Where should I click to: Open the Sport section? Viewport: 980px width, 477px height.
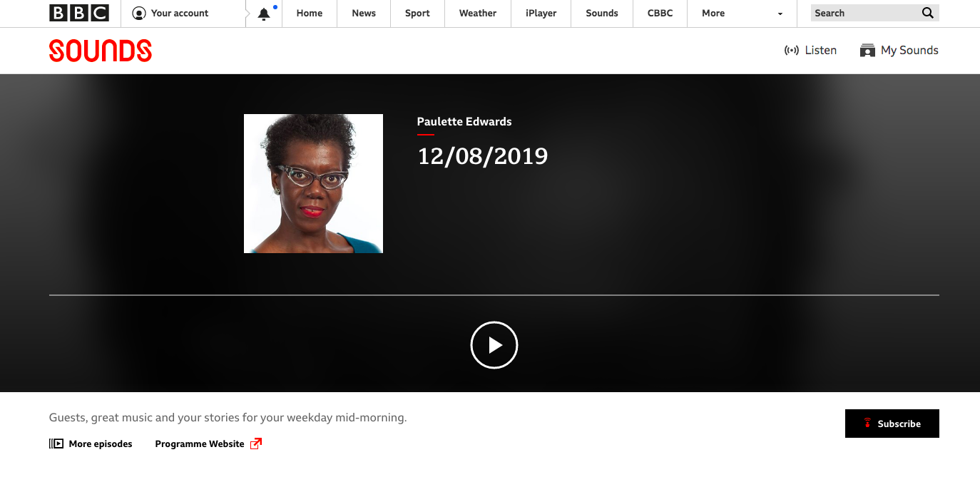(x=417, y=13)
